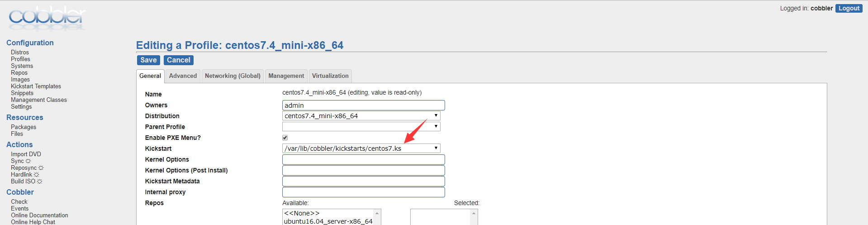Click into the Owners field
The image size is (868, 225).
click(x=363, y=105)
